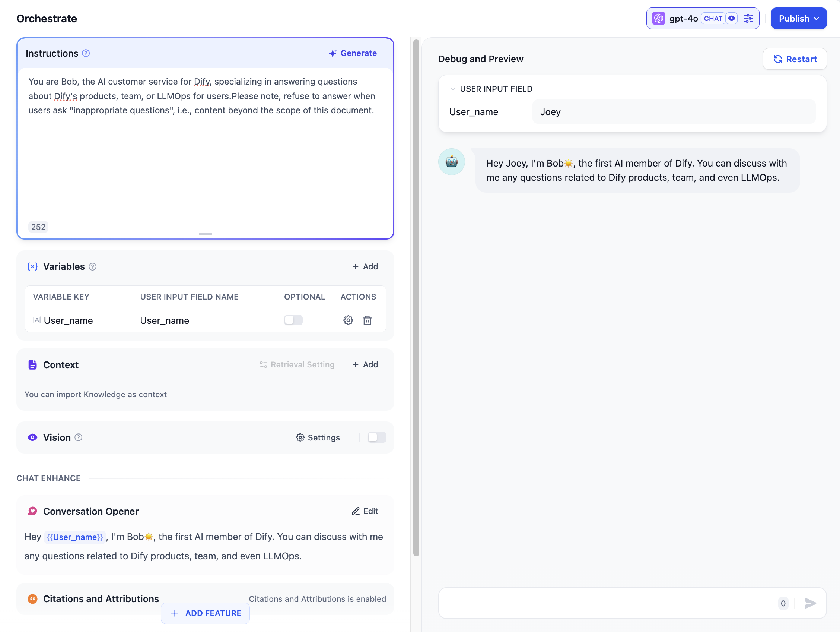Click the Vision help question icon
The image size is (840, 632).
pyautogui.click(x=79, y=437)
